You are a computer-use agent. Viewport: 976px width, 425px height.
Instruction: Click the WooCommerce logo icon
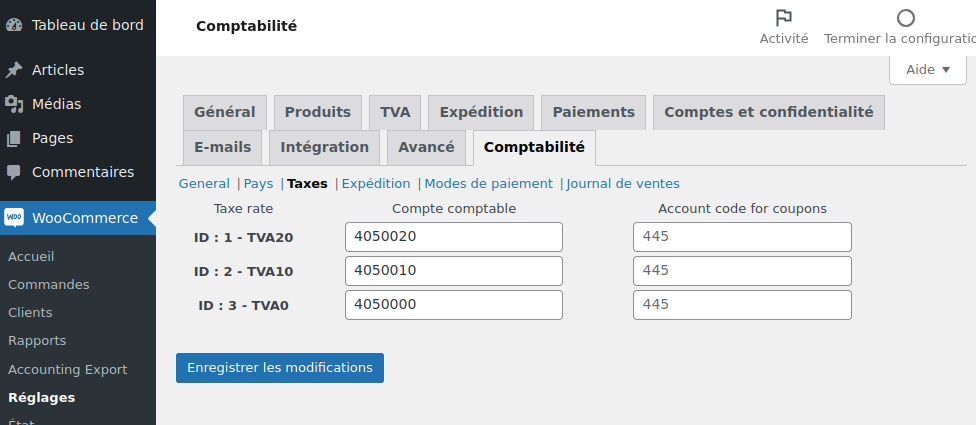click(x=14, y=218)
